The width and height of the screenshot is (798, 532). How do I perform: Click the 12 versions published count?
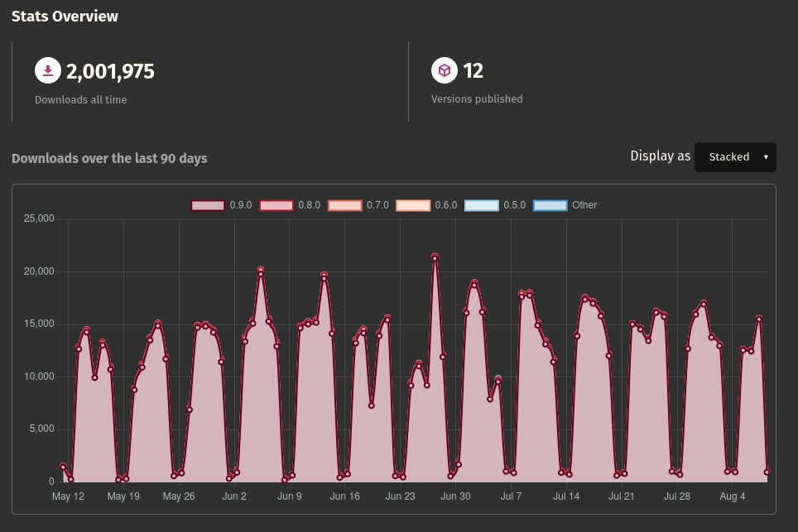tap(474, 71)
